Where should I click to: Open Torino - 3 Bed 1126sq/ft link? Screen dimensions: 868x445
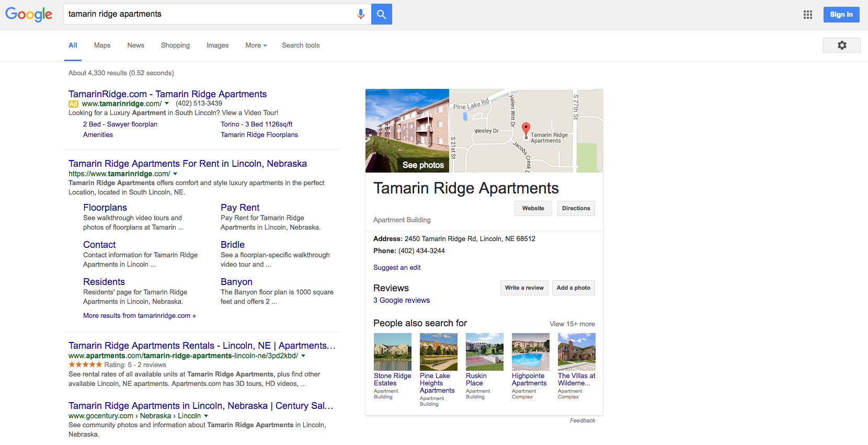pos(256,124)
